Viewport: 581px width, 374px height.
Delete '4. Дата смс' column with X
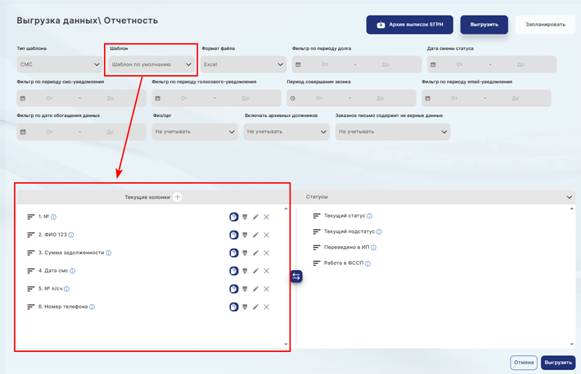coord(266,271)
